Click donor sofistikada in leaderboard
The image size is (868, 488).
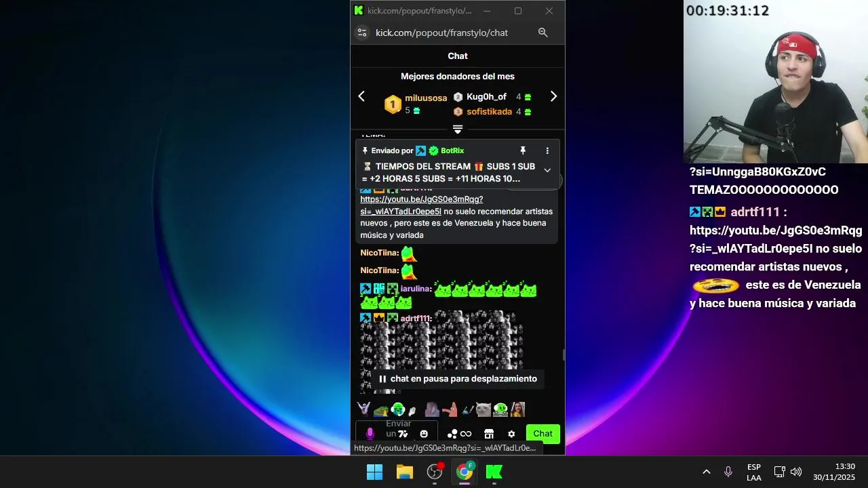[489, 111]
